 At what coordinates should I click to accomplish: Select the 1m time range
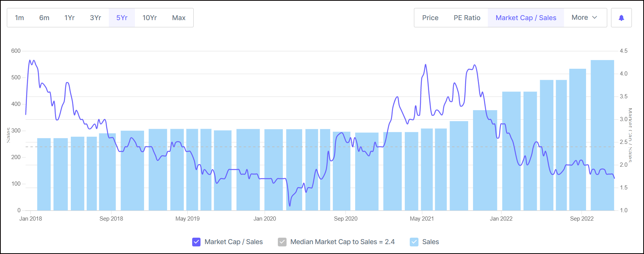click(x=19, y=18)
